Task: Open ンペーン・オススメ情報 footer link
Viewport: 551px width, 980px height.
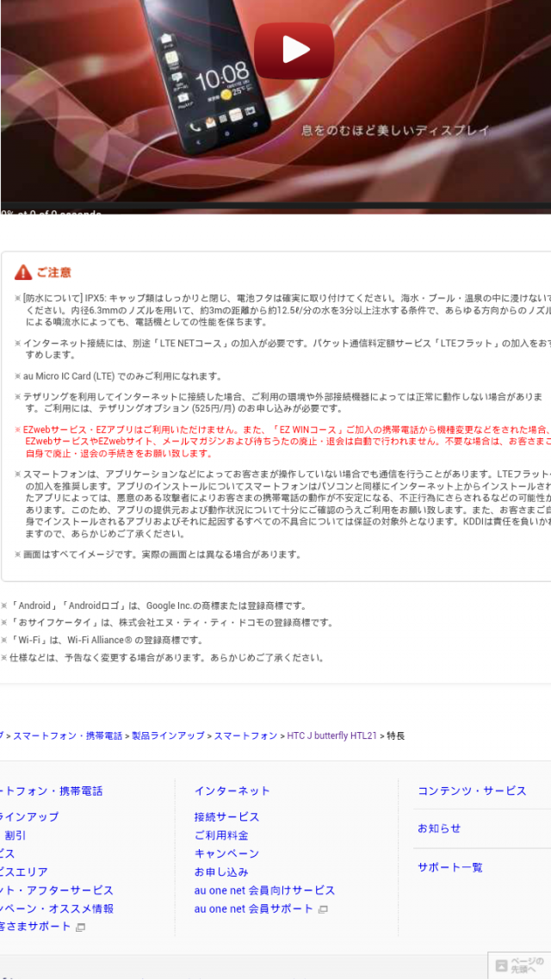Action: 57,909
